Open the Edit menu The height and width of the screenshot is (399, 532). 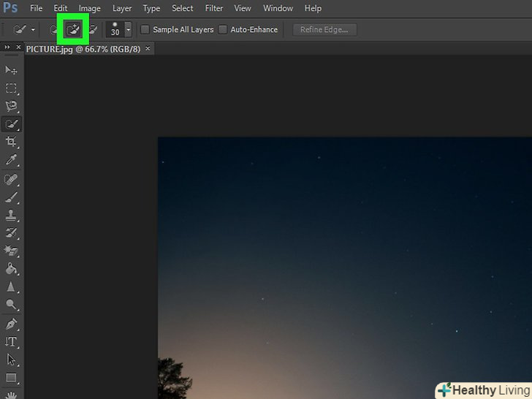(61, 8)
